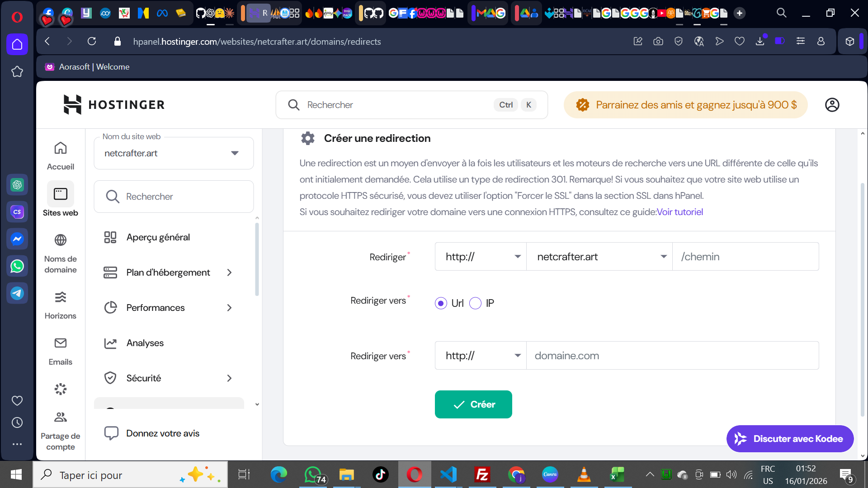Open the Opera main menu logo

pyautogui.click(x=17, y=17)
